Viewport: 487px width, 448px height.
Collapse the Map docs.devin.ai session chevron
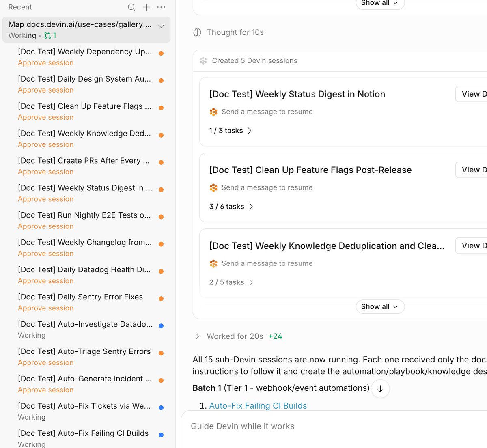[x=161, y=26]
